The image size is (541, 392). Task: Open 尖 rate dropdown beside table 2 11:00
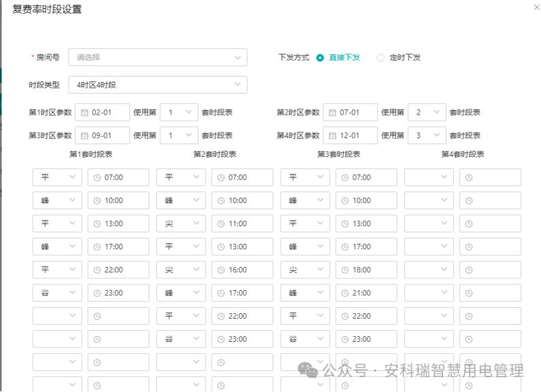tap(181, 224)
